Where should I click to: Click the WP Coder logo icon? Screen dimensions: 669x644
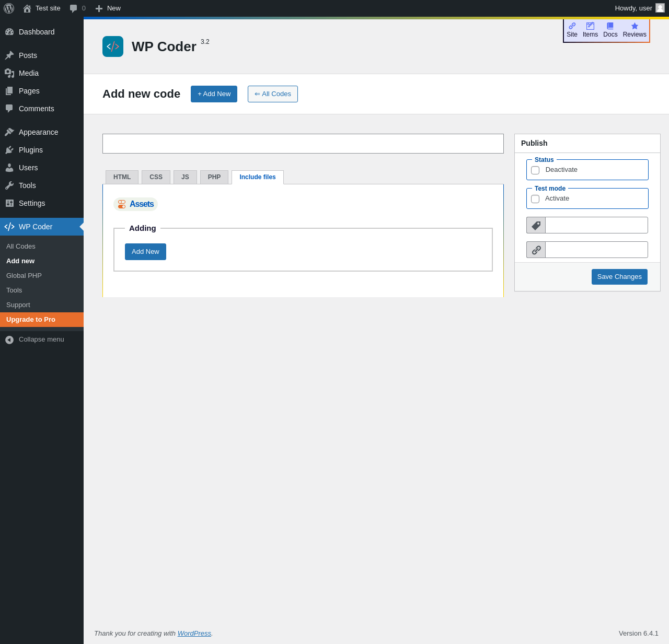(113, 46)
